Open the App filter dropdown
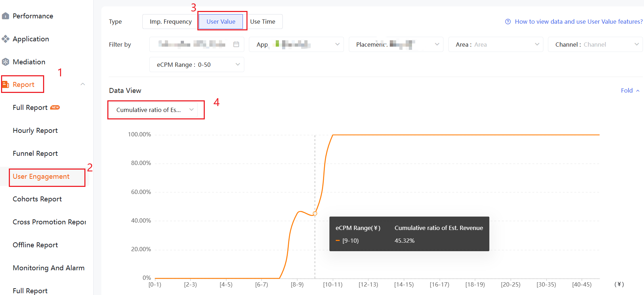 pos(296,45)
